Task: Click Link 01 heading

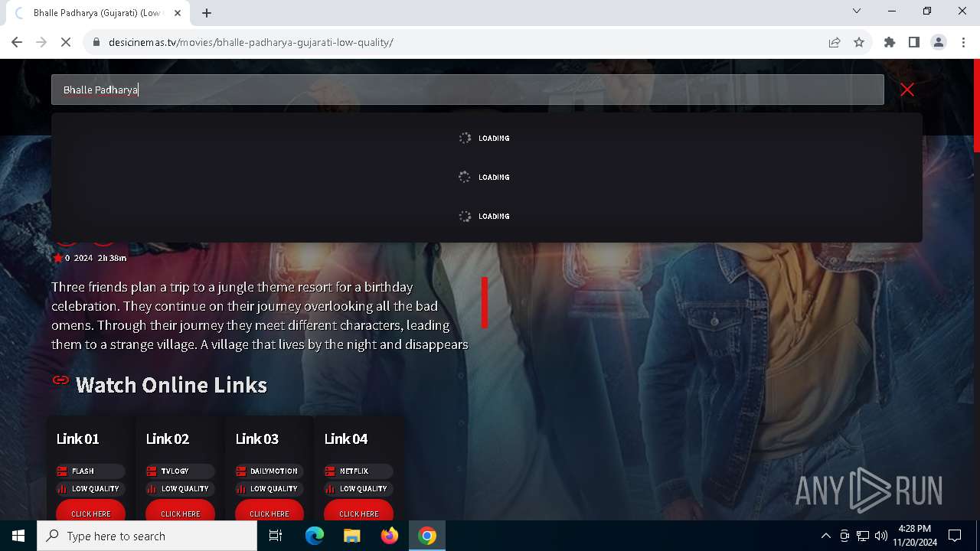Action: pos(77,439)
